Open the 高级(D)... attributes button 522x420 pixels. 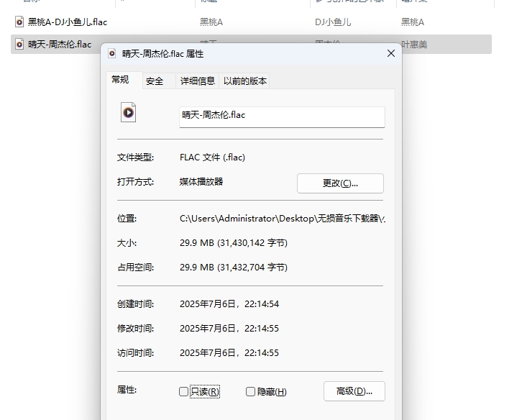[354, 391]
